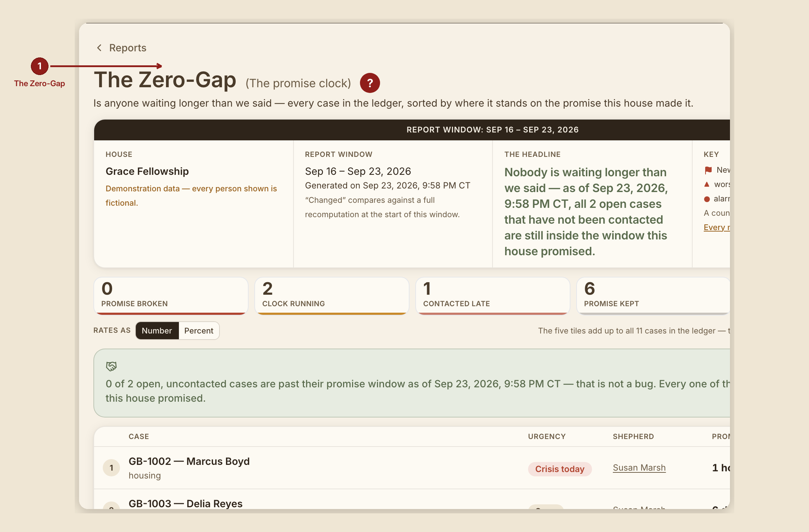Click the Grace Fellowship house name
Screen dimensions: 809x532
click(x=147, y=171)
